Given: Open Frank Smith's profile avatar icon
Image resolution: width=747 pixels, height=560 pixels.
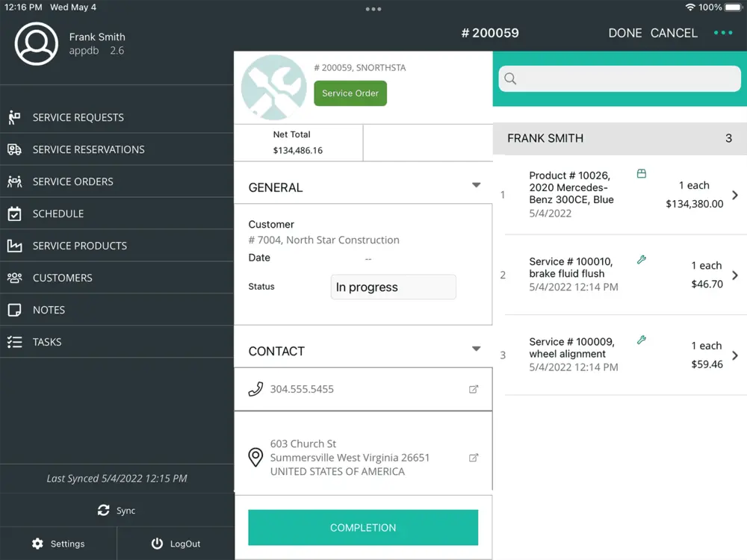Looking at the screenshot, I should (36, 43).
